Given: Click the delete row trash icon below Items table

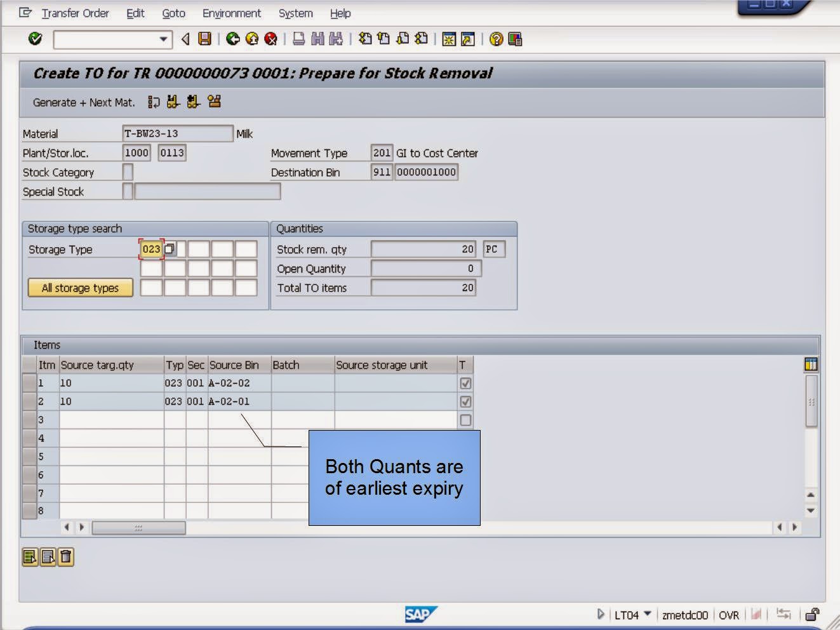Looking at the screenshot, I should 65,557.
